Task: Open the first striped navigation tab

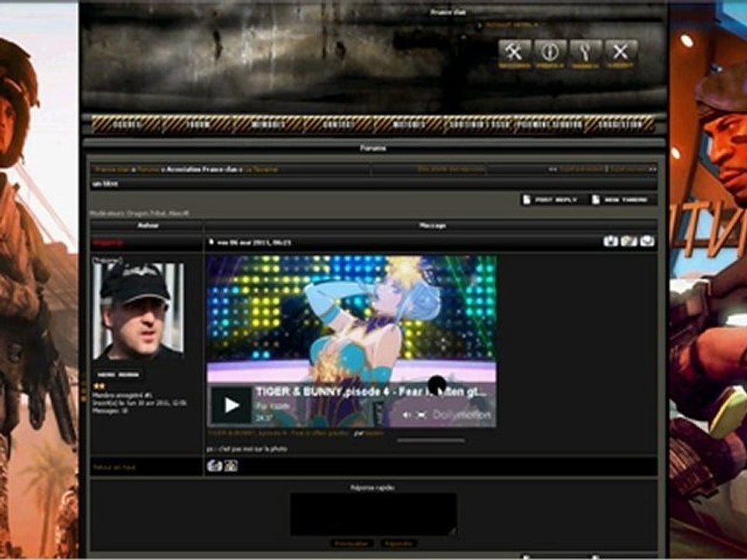Action: [127, 124]
